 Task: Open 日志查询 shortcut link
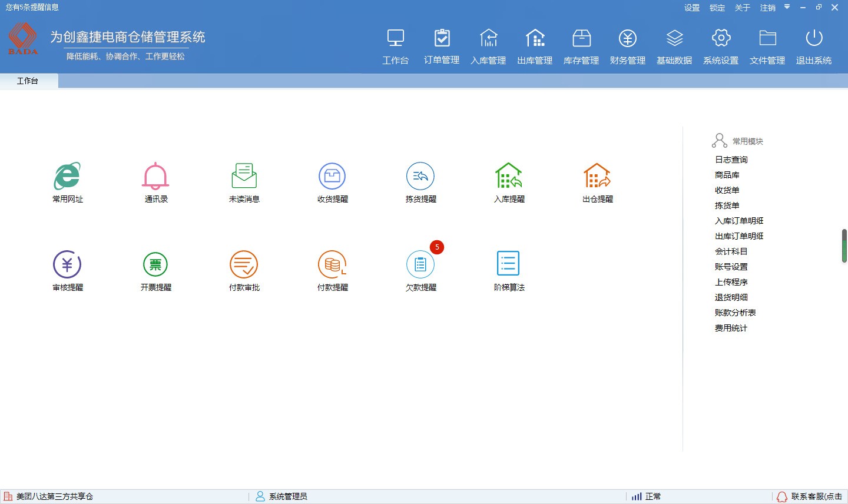tap(731, 160)
